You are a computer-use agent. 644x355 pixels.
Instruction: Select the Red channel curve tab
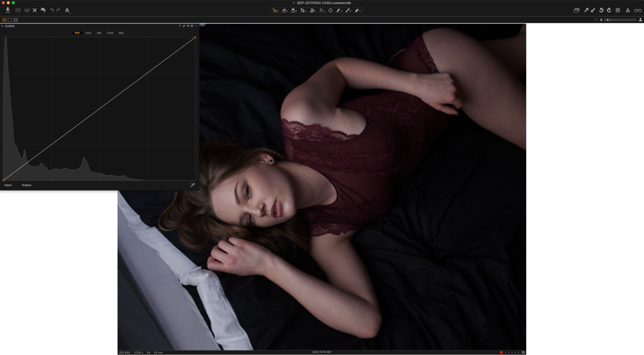(99, 33)
